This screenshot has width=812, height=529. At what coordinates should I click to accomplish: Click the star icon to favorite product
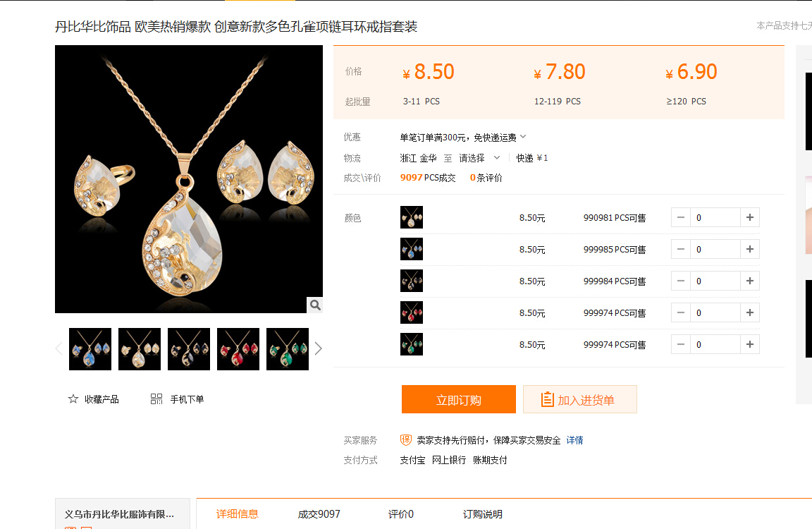click(73, 399)
